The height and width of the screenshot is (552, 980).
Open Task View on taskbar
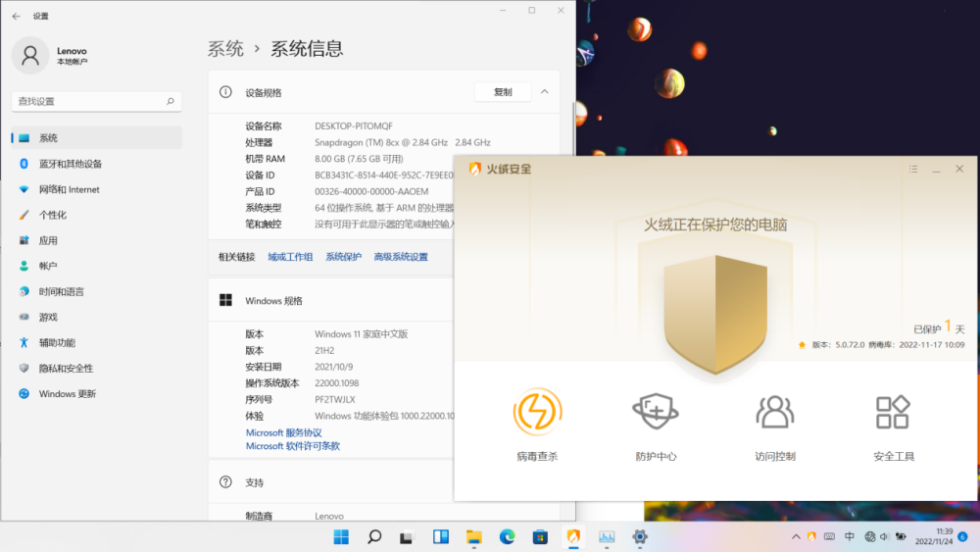(x=407, y=537)
